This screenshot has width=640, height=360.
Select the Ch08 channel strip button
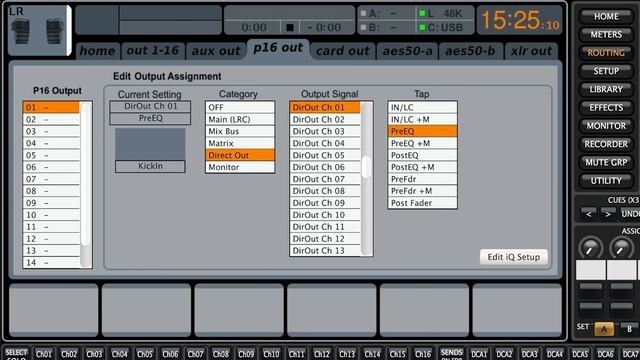coord(220,354)
